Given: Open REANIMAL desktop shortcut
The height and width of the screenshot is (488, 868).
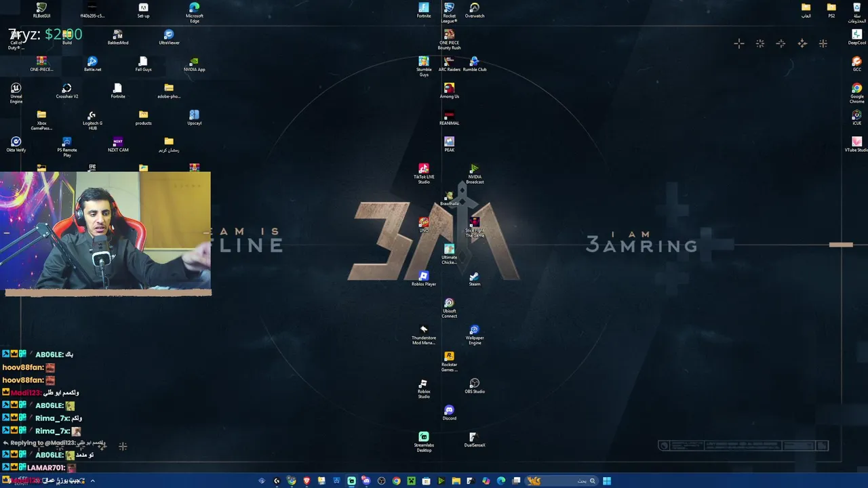Looking at the screenshot, I should (x=449, y=117).
